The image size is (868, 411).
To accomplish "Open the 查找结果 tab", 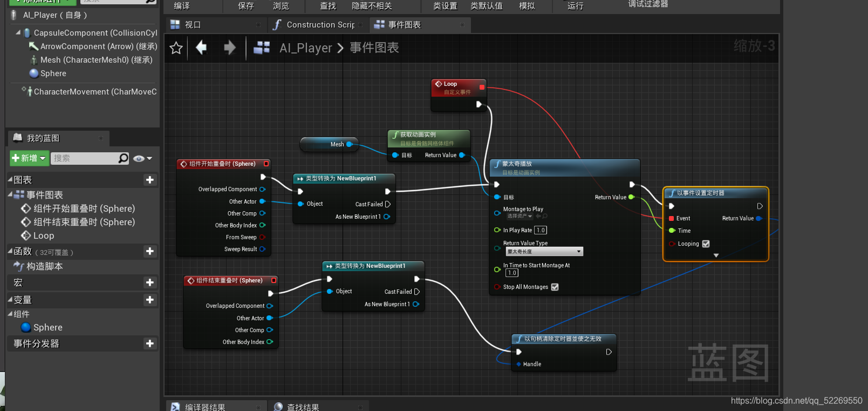I will pos(318,407).
